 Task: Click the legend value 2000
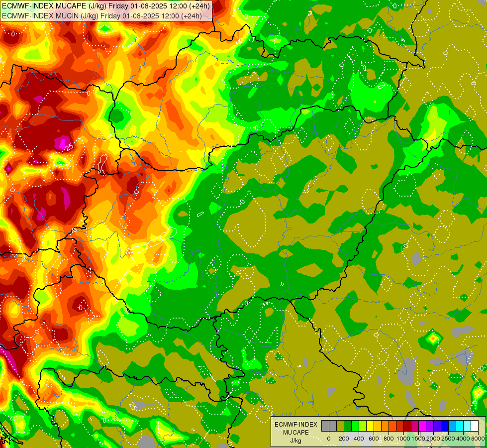[x=433, y=439]
